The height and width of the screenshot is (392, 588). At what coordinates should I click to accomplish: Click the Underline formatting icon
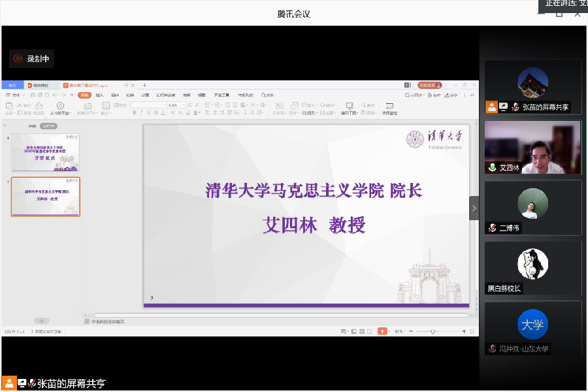point(149,113)
